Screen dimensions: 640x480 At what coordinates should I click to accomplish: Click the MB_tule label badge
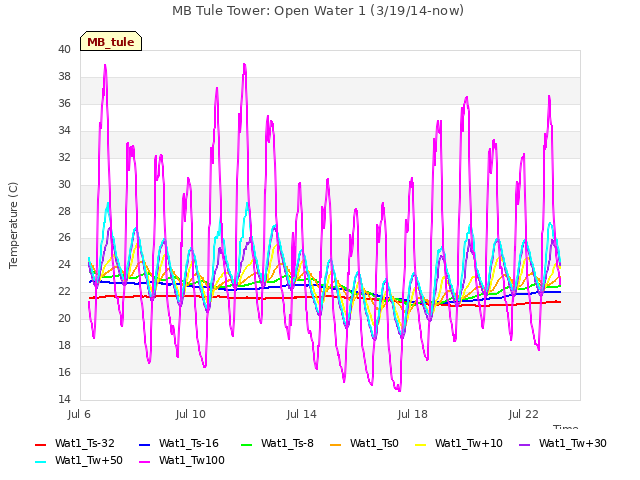coord(111,41)
